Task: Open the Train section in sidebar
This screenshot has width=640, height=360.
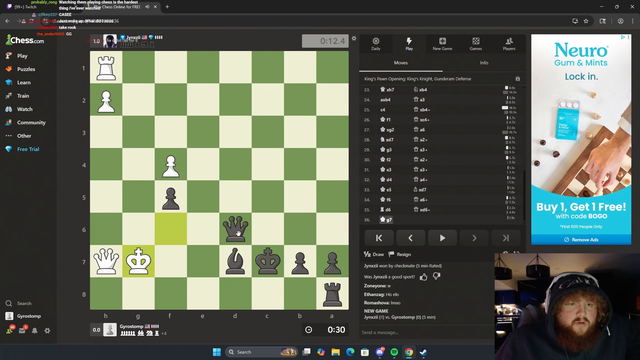Action: click(18, 96)
